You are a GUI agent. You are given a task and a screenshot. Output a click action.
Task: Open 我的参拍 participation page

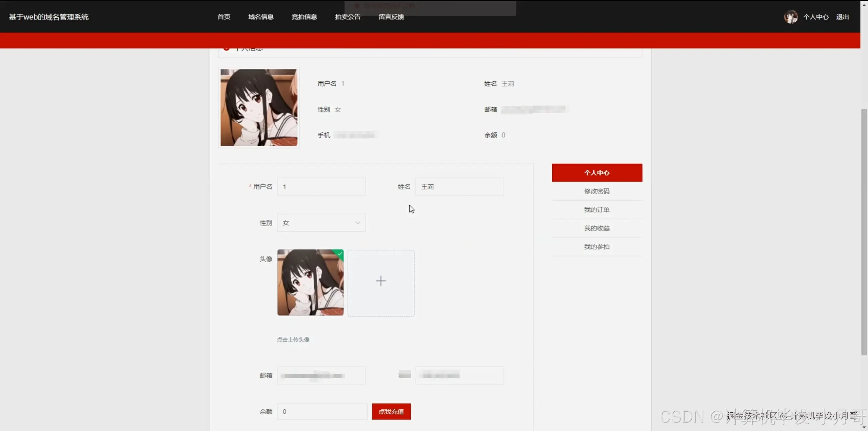click(x=596, y=246)
